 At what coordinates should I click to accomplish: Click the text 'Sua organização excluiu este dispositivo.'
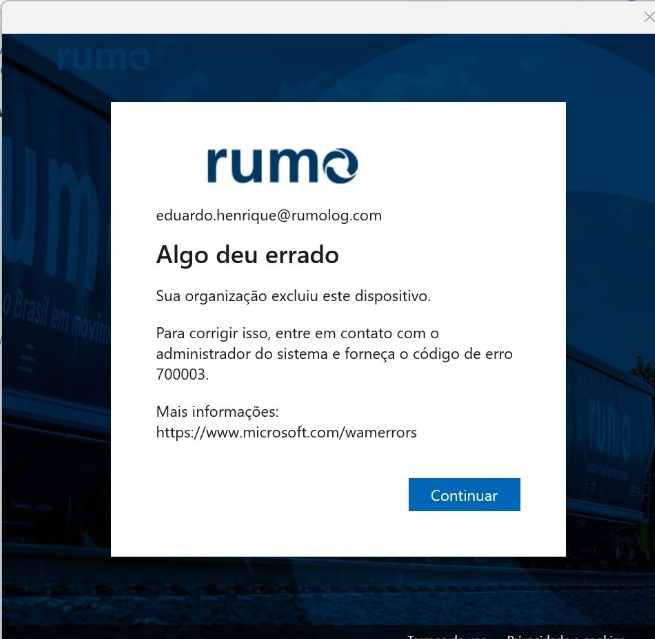pyautogui.click(x=293, y=296)
